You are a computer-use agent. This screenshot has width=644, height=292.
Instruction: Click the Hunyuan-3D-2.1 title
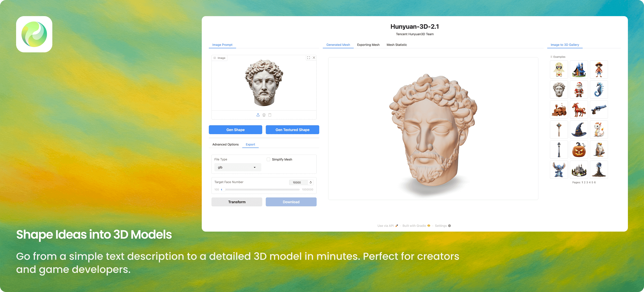pos(415,26)
